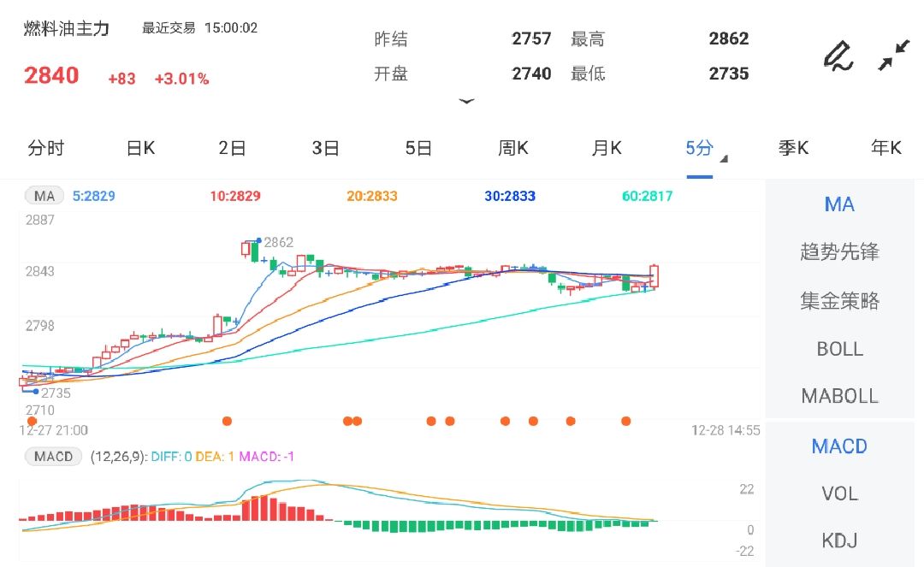This screenshot has width=924, height=567.
Task: Click the 30:2833 moving average value
Action: click(510, 196)
